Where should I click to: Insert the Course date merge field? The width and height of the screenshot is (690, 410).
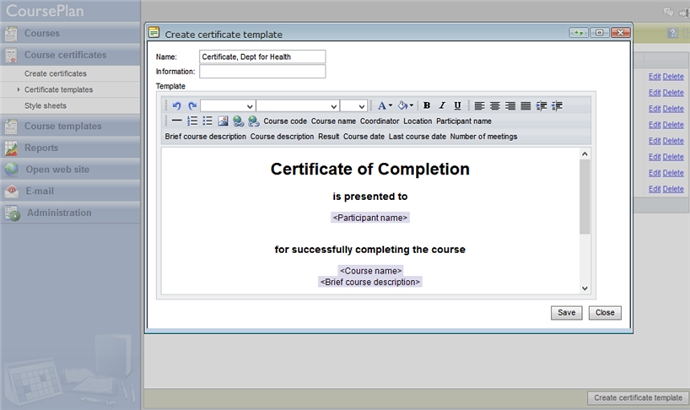[364, 136]
